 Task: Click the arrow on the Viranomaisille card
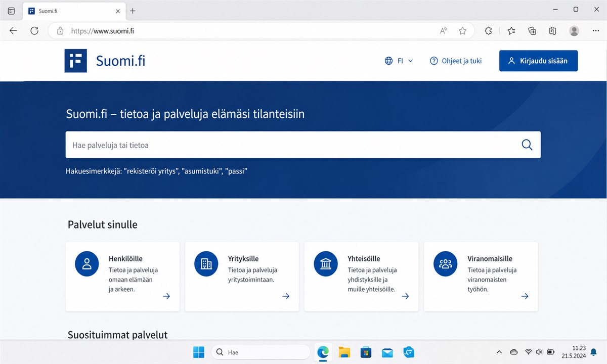pyautogui.click(x=525, y=296)
